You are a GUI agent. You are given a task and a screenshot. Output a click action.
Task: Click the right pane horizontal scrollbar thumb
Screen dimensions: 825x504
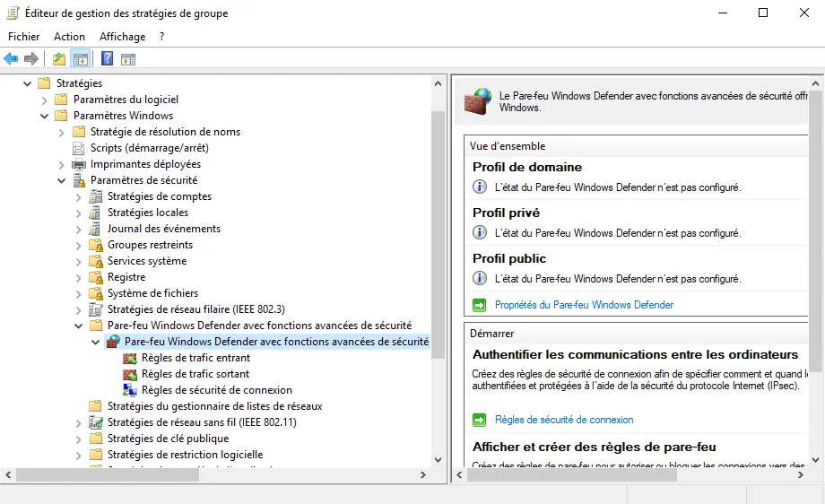571,475
